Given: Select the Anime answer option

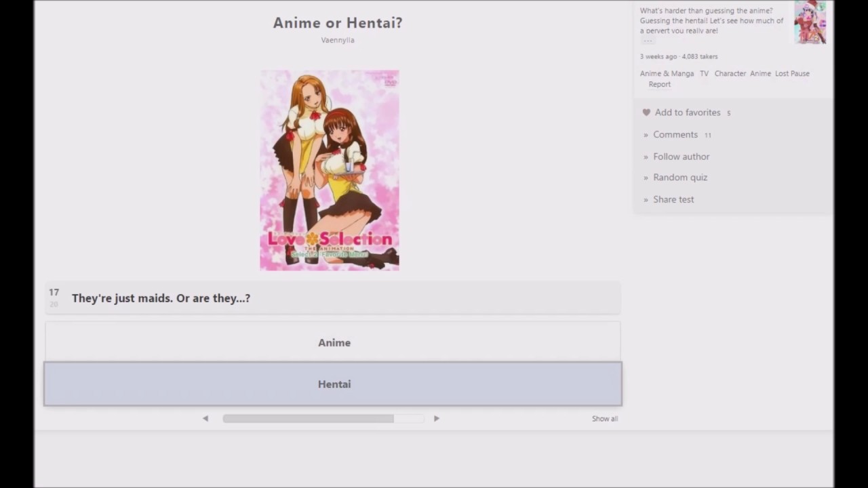Looking at the screenshot, I should (333, 342).
